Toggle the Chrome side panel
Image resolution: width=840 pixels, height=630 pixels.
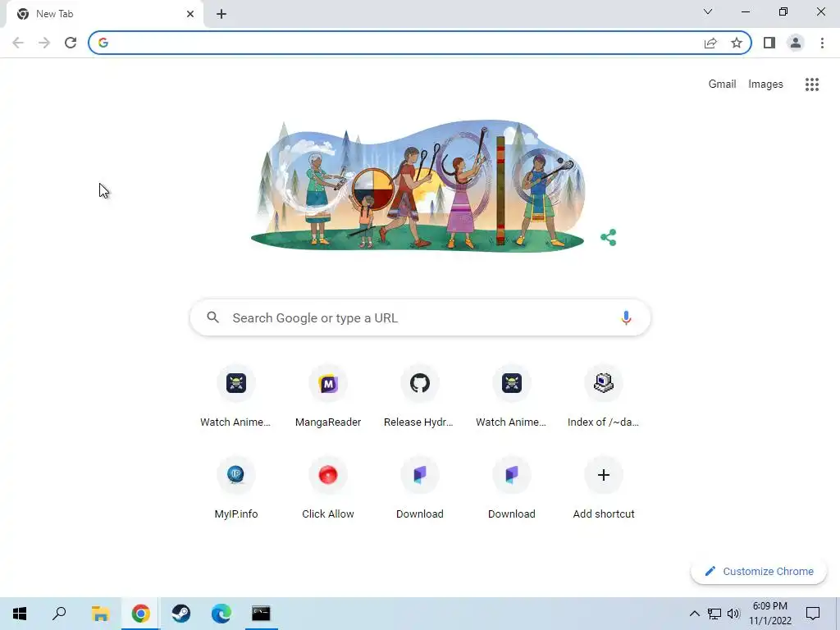(x=769, y=43)
